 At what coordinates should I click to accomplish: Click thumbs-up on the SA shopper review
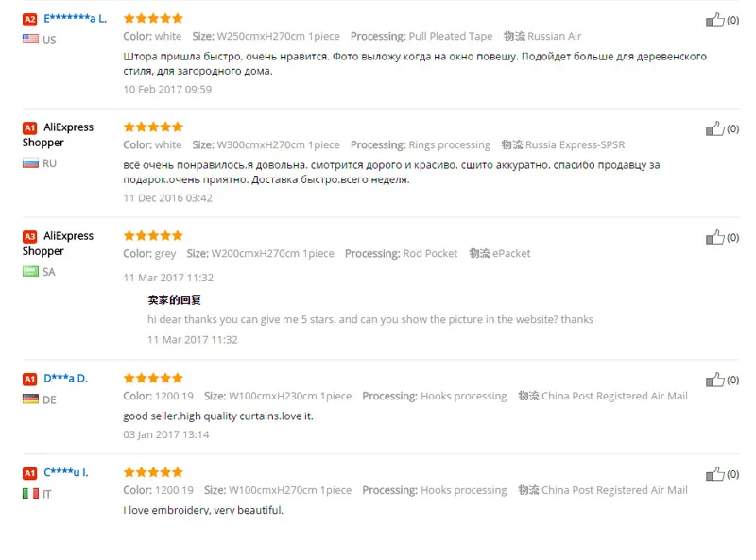click(x=715, y=238)
